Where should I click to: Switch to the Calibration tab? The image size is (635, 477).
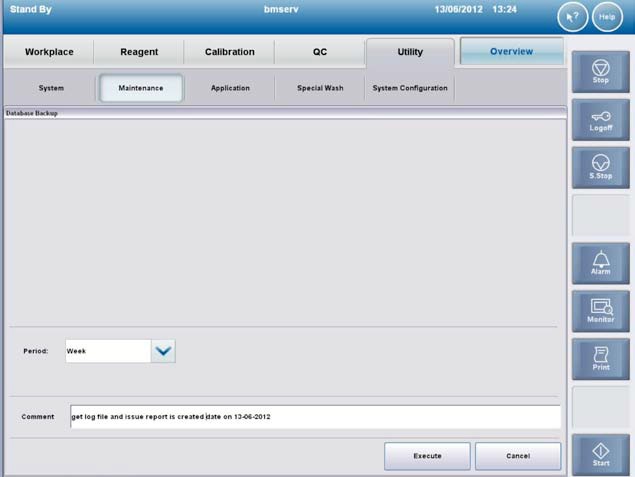coord(230,52)
